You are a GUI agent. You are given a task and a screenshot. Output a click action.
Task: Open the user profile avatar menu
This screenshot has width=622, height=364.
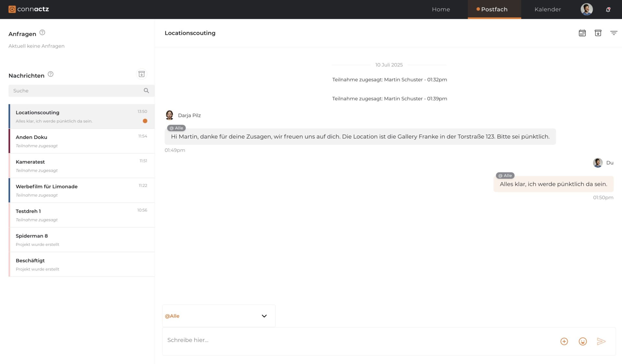tap(586, 9)
